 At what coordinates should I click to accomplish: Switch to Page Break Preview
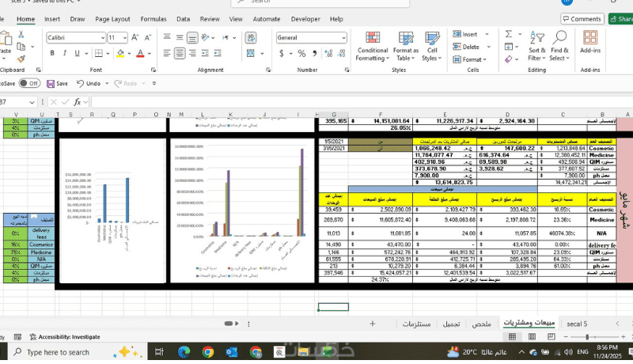click(551, 336)
